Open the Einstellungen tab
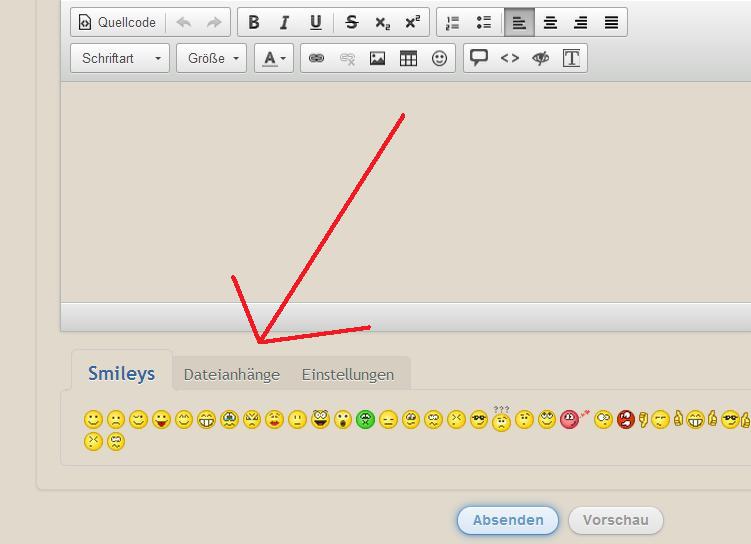 click(x=348, y=375)
